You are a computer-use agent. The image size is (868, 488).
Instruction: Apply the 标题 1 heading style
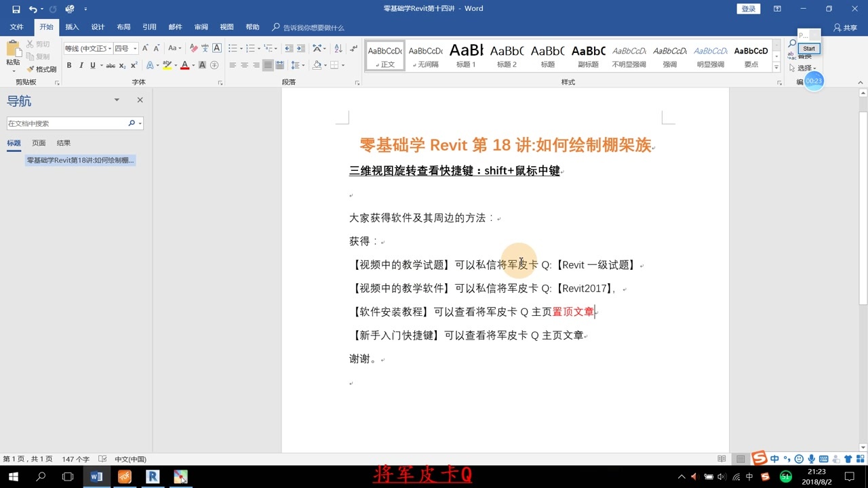click(467, 56)
